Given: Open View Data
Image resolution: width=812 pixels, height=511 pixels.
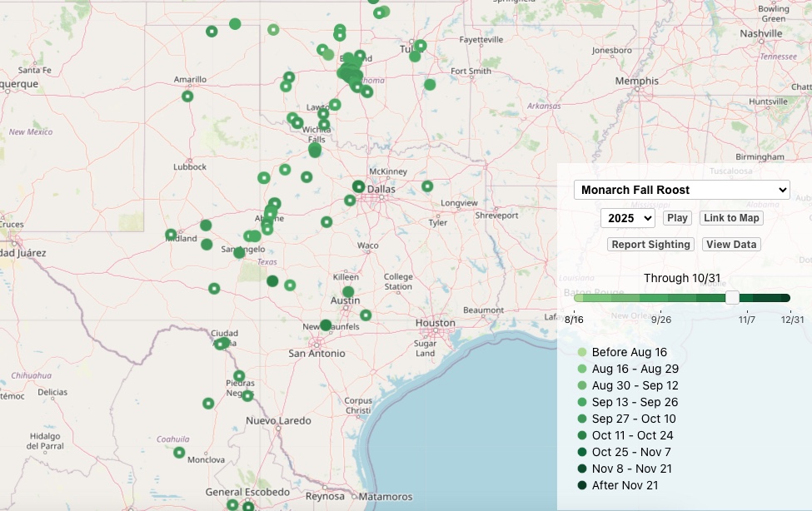Looking at the screenshot, I should point(731,245).
